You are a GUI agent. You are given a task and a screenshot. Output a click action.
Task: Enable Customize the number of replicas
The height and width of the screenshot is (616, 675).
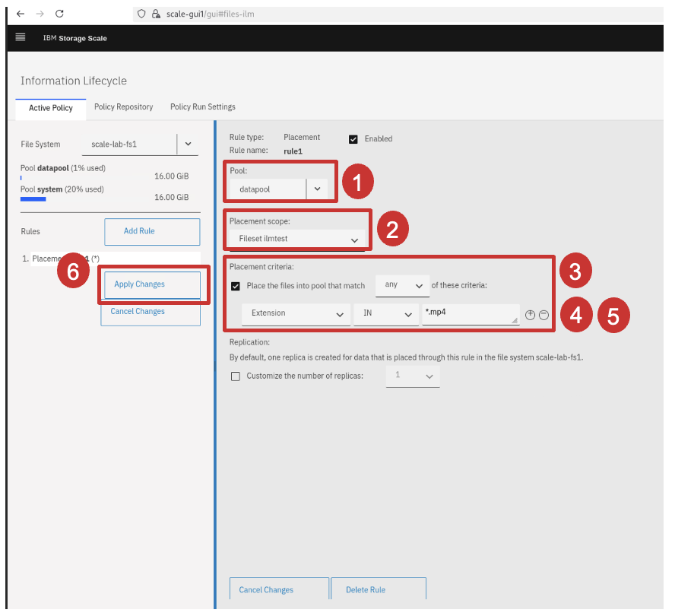coord(236,376)
